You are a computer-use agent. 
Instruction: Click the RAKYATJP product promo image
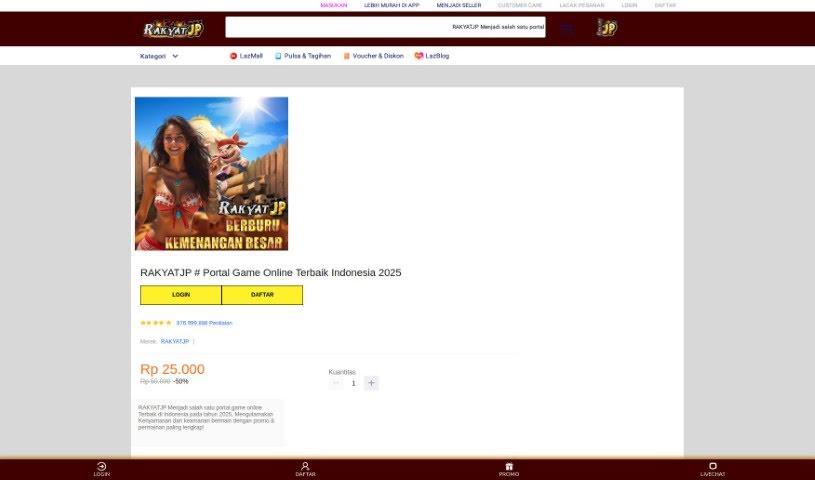[211, 173]
